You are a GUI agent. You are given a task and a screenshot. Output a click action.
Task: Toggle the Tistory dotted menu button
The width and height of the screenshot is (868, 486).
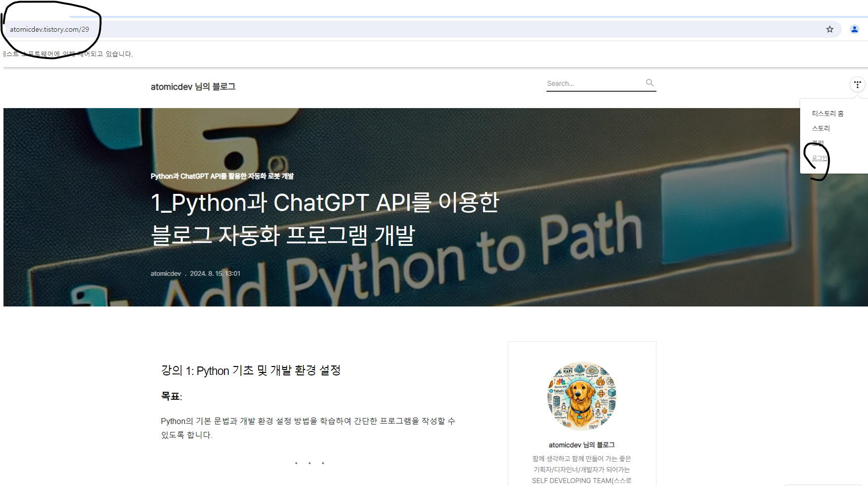pyautogui.click(x=858, y=84)
